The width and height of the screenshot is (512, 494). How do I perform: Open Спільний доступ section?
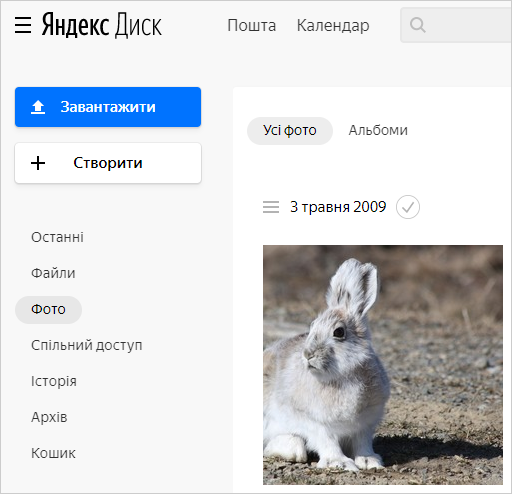coord(87,345)
